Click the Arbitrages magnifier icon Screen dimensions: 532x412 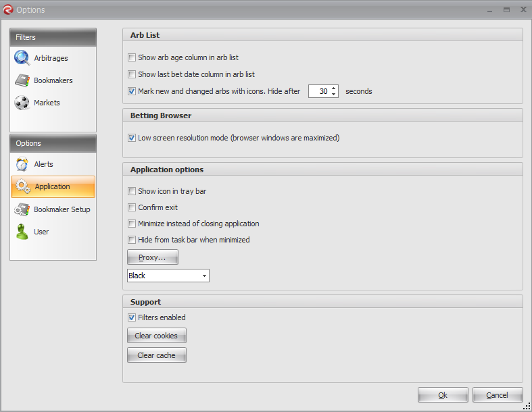pyautogui.click(x=22, y=57)
